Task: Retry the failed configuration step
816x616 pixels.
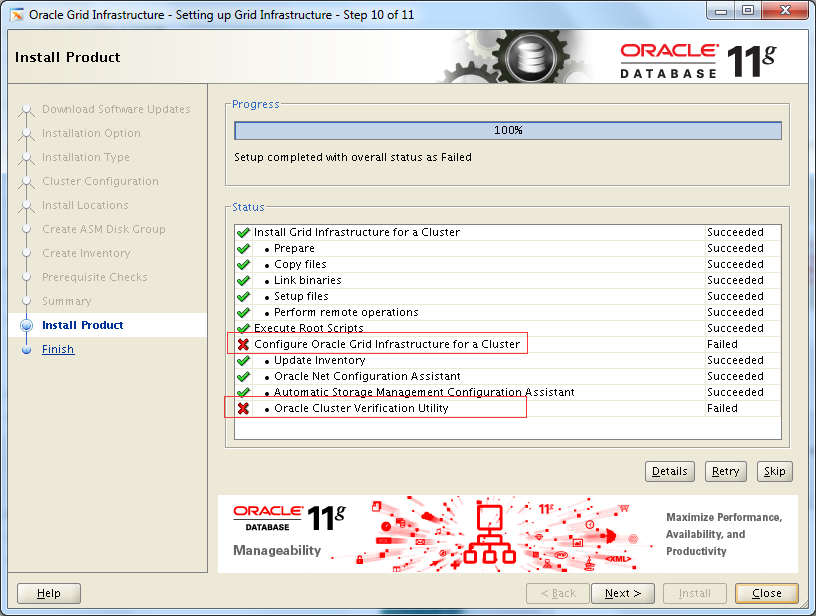Action: [725, 471]
